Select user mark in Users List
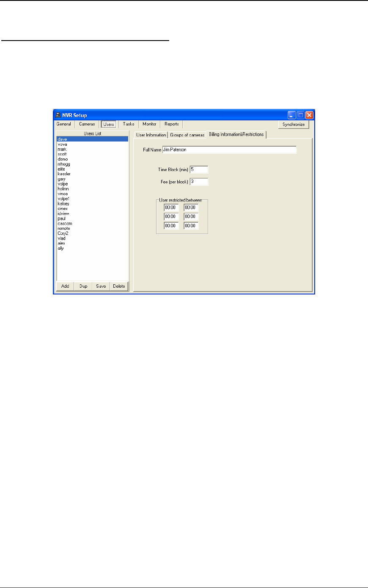Viewport: 368px width, 588px height. click(x=92, y=149)
